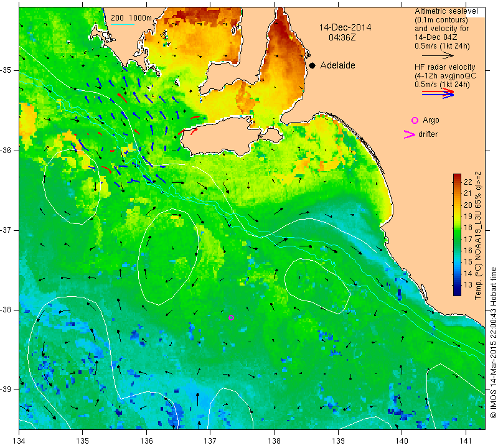
Task: Click the dark red top of temperature colorbar
Action: (457, 177)
